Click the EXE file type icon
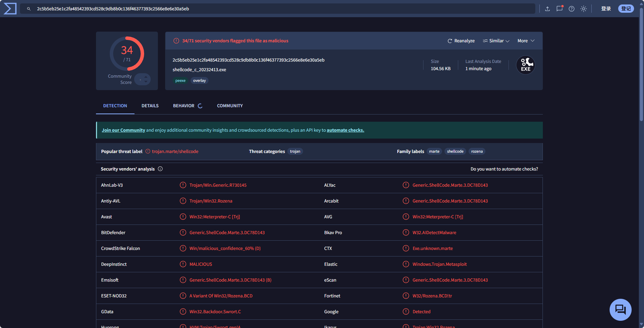Viewport: 644px width, 328px height. (526, 65)
